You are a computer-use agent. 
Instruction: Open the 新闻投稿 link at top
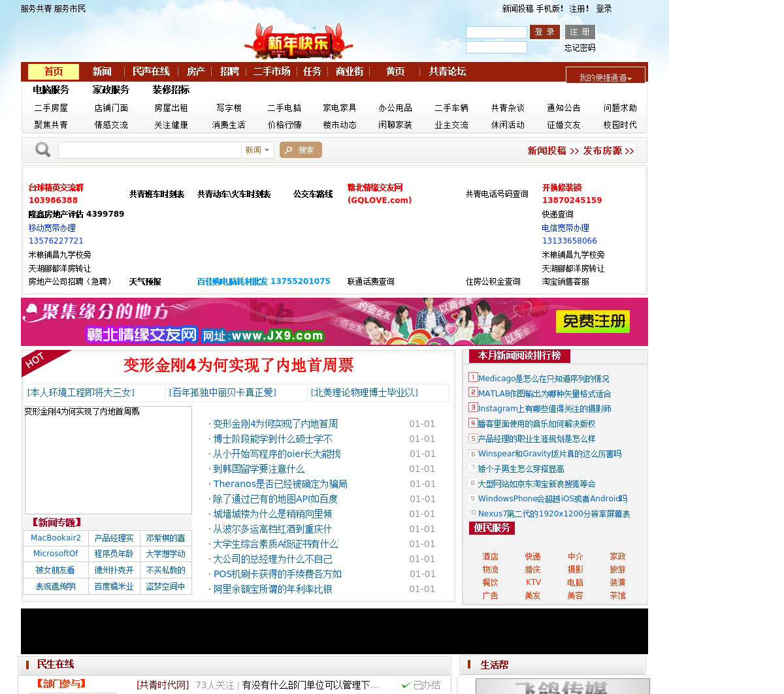click(518, 8)
